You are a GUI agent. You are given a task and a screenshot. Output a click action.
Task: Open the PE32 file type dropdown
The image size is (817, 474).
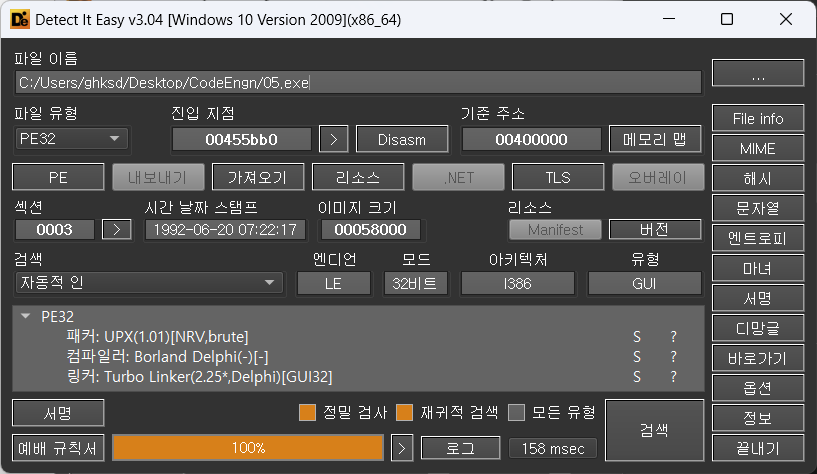pyautogui.click(x=71, y=139)
